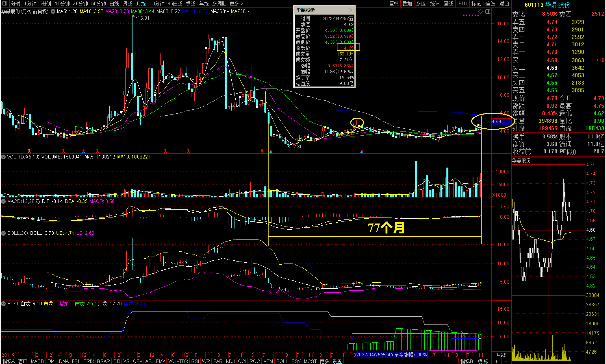
Task: Open 设置 in bottom indicator bar
Action: coord(337,361)
